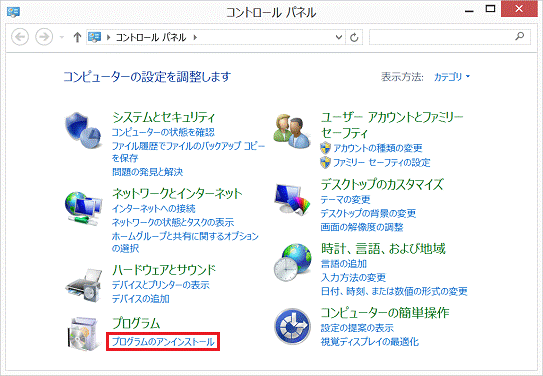Viewport: 543px width, 376px height.
Task: Open 視覚ディスプレイの最適化 link
Action: coord(370,342)
